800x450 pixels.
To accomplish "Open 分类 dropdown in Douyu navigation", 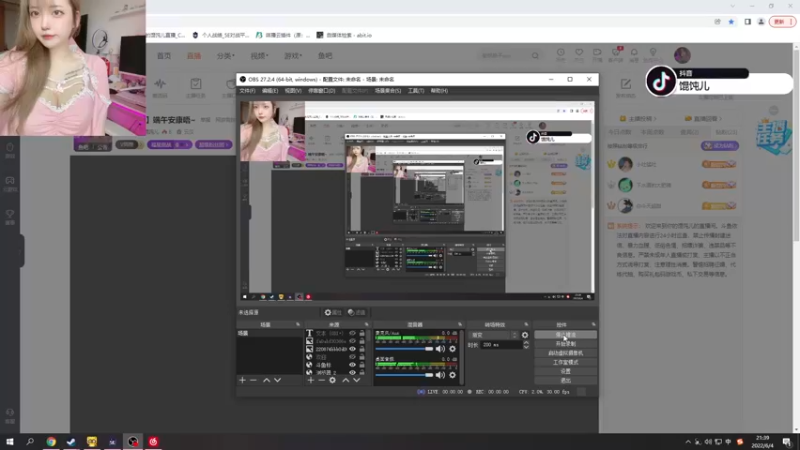I will (225, 56).
